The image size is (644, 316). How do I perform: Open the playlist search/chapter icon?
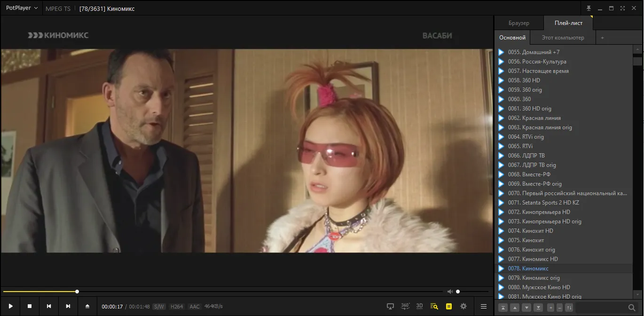point(434,306)
